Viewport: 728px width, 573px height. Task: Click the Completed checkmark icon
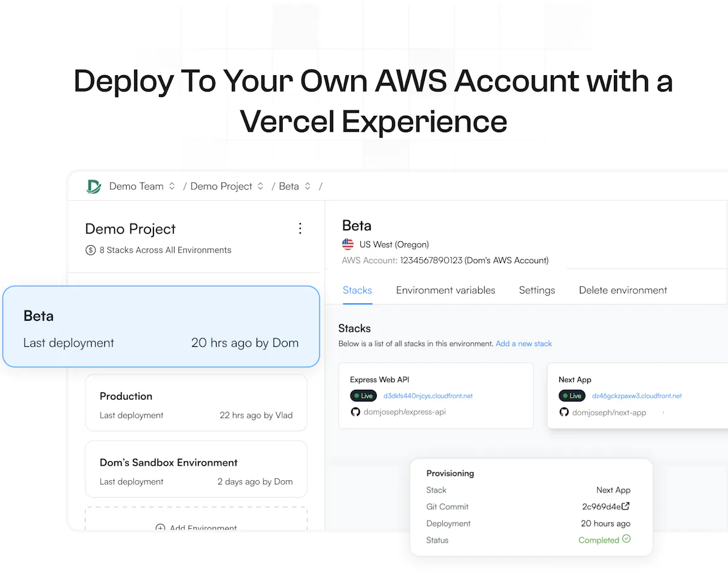point(627,539)
